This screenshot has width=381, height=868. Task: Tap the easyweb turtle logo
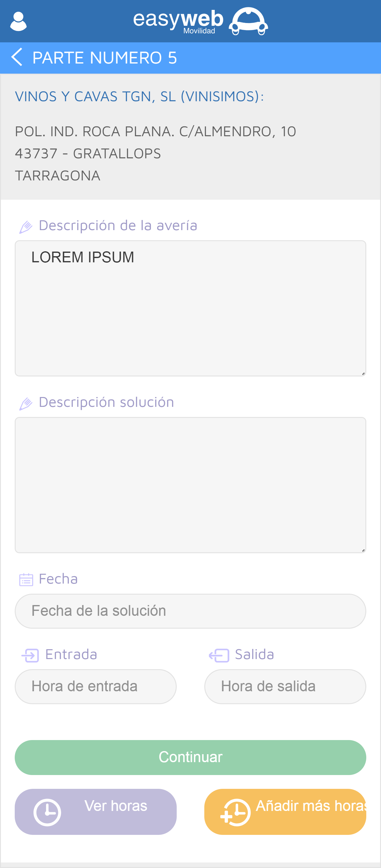coord(248,21)
